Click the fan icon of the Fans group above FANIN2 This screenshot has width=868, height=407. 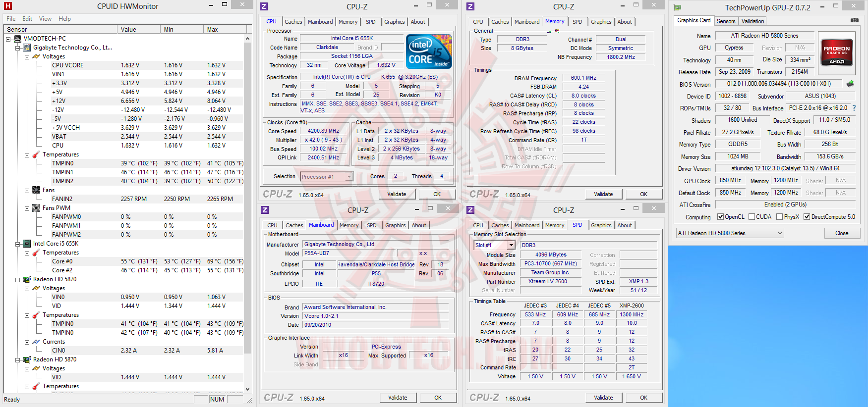click(x=36, y=190)
